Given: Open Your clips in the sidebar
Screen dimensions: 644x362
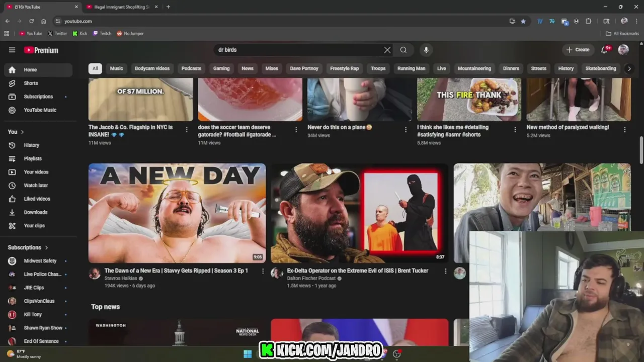Looking at the screenshot, I should (38, 226).
